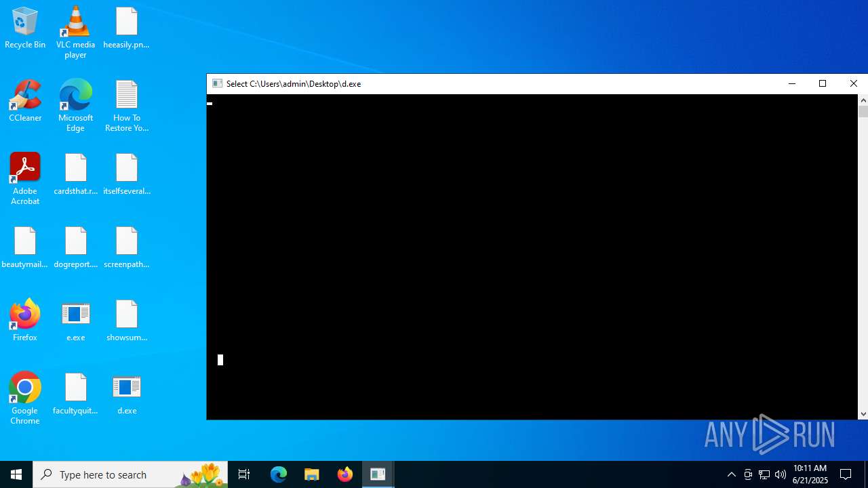
Task: Select the How To Restore Yo... text file
Action: pos(126,106)
